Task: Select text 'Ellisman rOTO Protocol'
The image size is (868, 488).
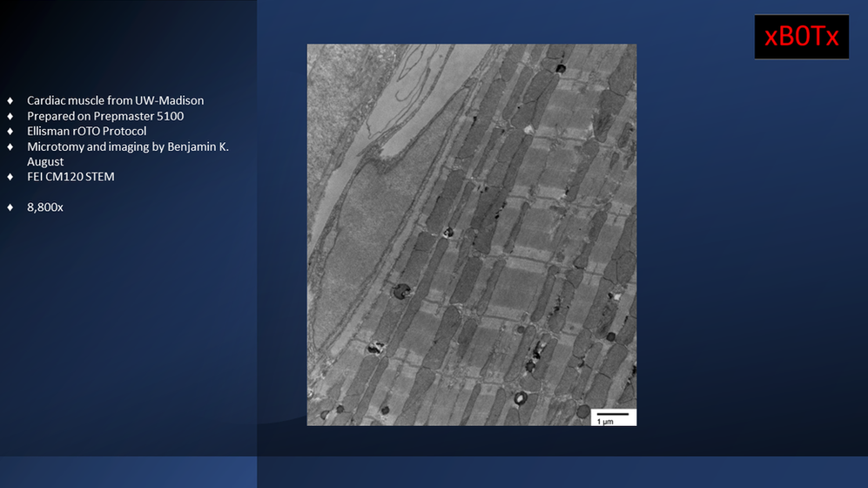Action: point(87,131)
